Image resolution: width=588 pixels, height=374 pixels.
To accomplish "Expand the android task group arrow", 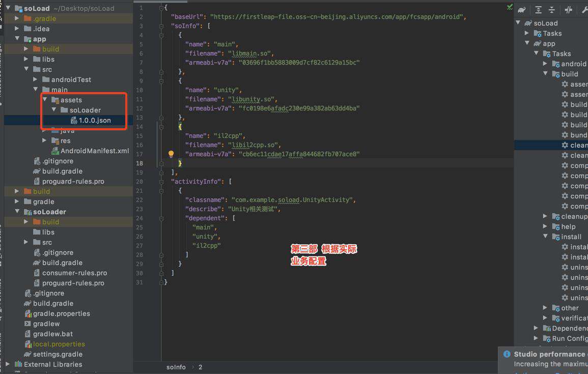I will [545, 64].
